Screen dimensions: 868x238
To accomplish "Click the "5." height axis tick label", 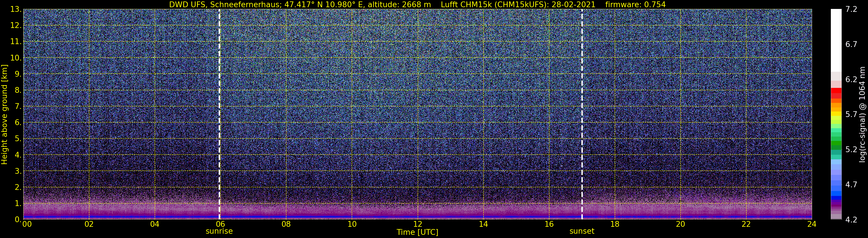I will (18, 139).
